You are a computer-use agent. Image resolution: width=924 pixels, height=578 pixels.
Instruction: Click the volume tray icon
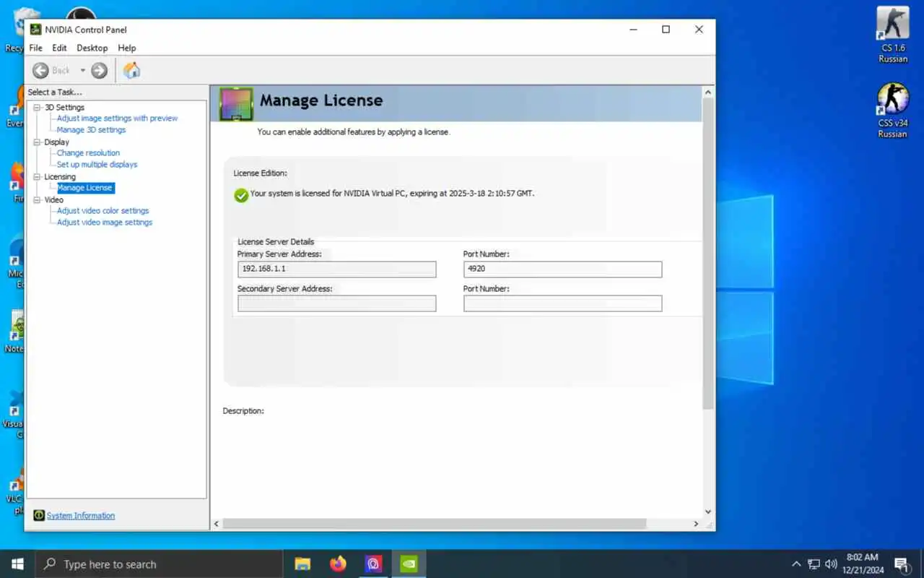coord(831,564)
